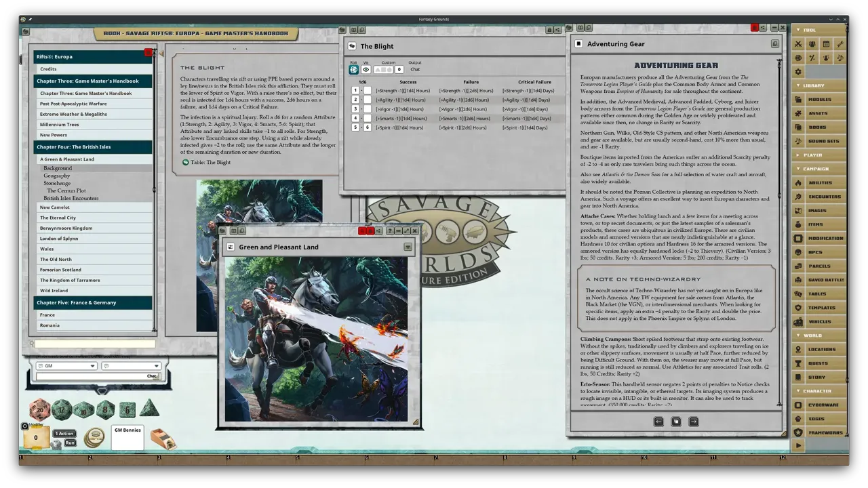
Task: Open Chapter Three: Game Master's Handbook heading
Action: click(x=93, y=81)
